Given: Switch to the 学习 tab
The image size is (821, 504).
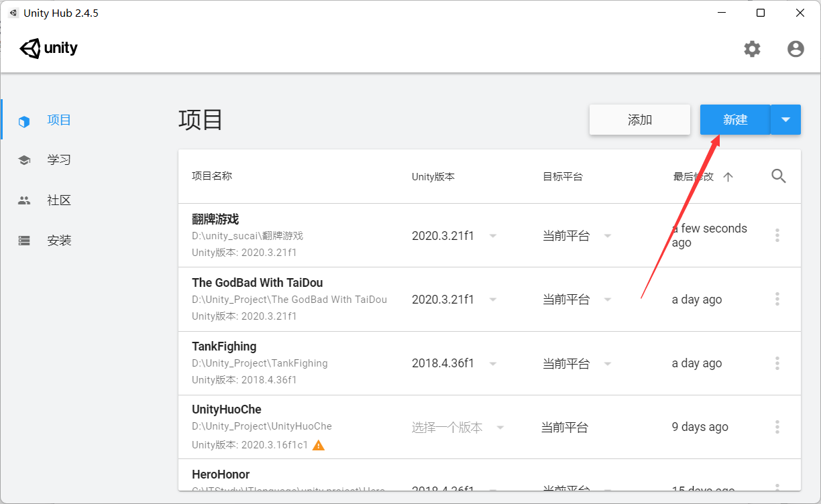Looking at the screenshot, I should coord(59,160).
